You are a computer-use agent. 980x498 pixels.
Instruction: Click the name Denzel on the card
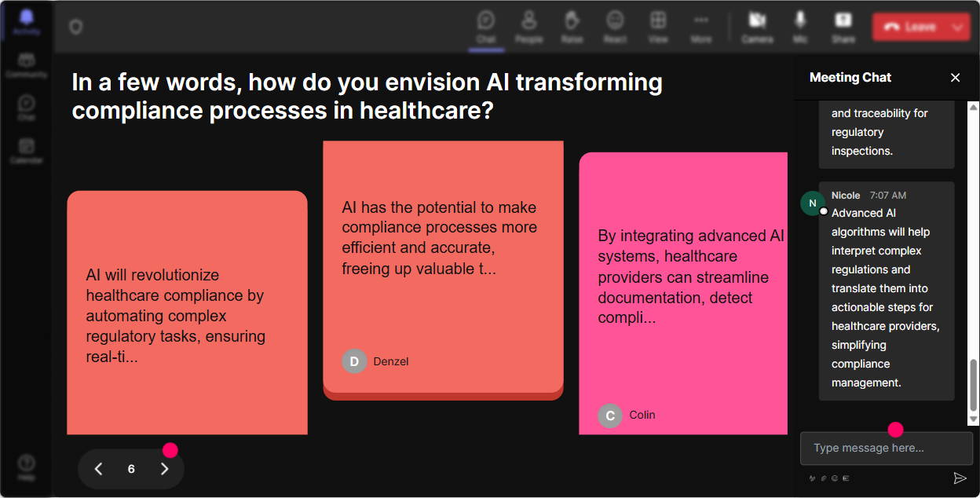tap(391, 361)
